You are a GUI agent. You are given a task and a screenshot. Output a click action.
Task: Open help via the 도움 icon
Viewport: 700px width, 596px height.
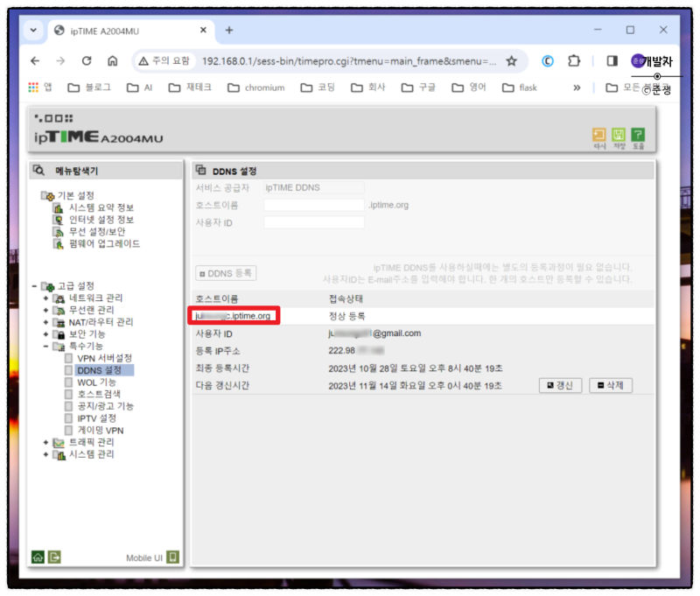pyautogui.click(x=639, y=134)
